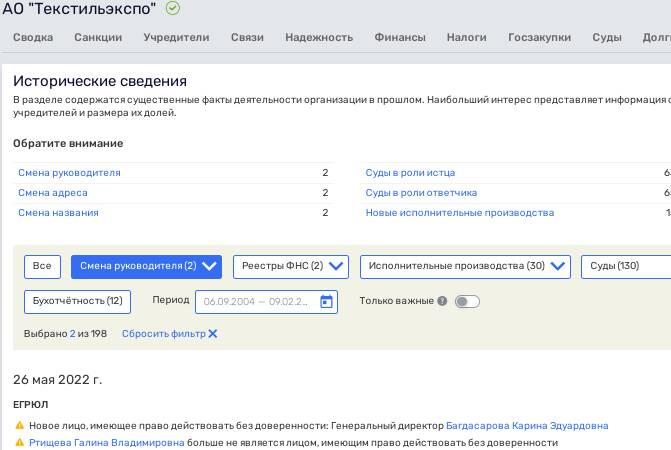Switch to the Надежность tab
The height and width of the screenshot is (450, 671).
[x=319, y=38]
